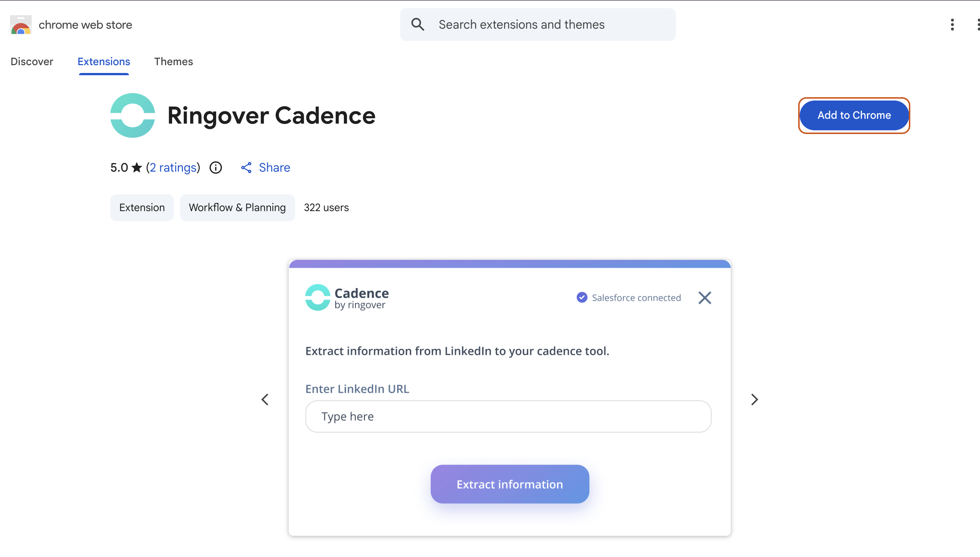The width and height of the screenshot is (980, 557).
Task: Select the Extensions tab
Action: [x=104, y=61]
